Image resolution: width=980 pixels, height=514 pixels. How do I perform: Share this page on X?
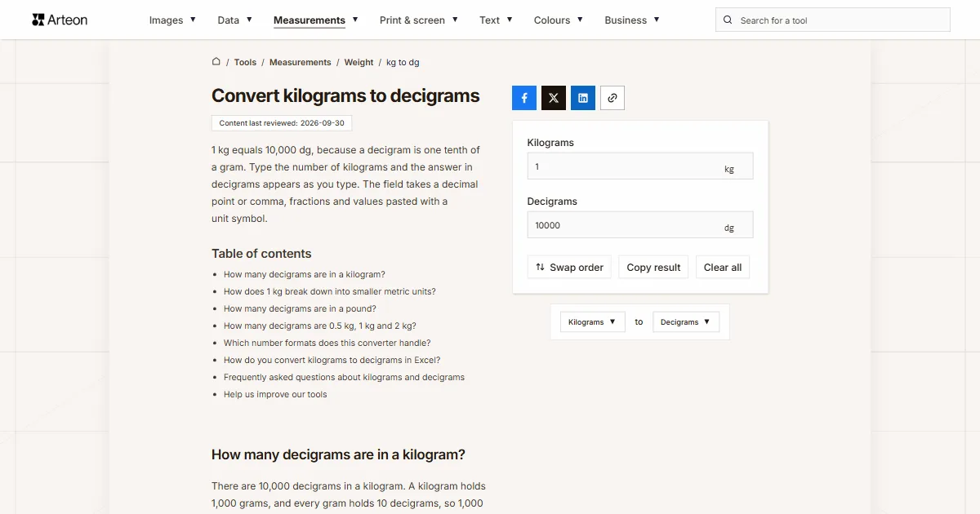[x=554, y=98]
